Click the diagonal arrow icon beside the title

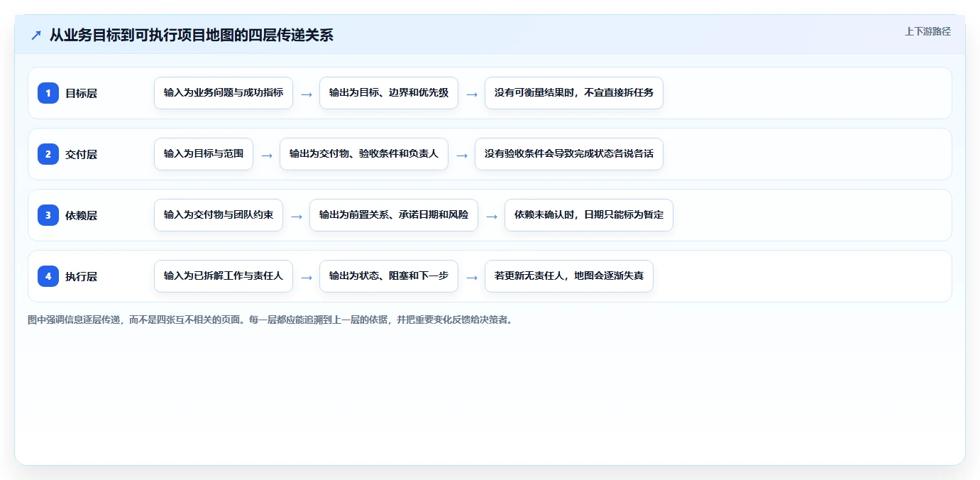coord(36,35)
